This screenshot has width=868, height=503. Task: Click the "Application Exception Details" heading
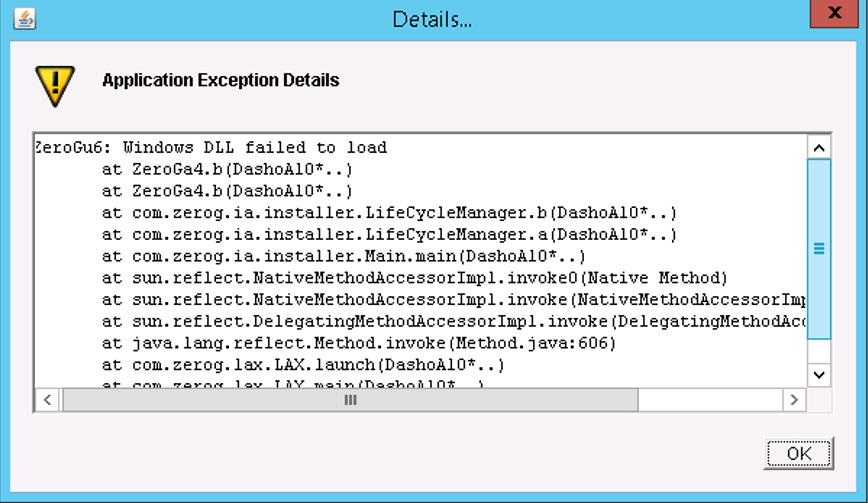click(x=220, y=80)
